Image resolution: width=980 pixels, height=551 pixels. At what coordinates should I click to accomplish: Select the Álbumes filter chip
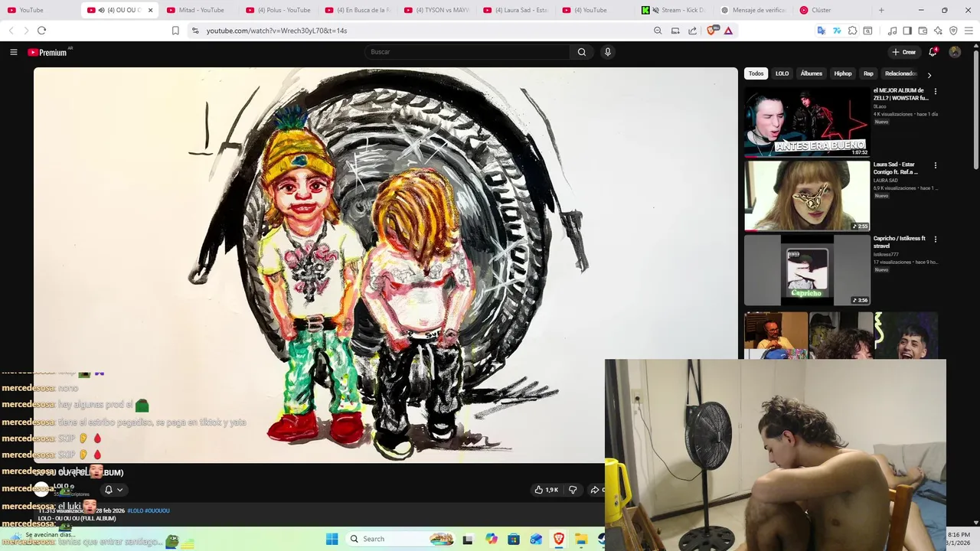tap(812, 73)
